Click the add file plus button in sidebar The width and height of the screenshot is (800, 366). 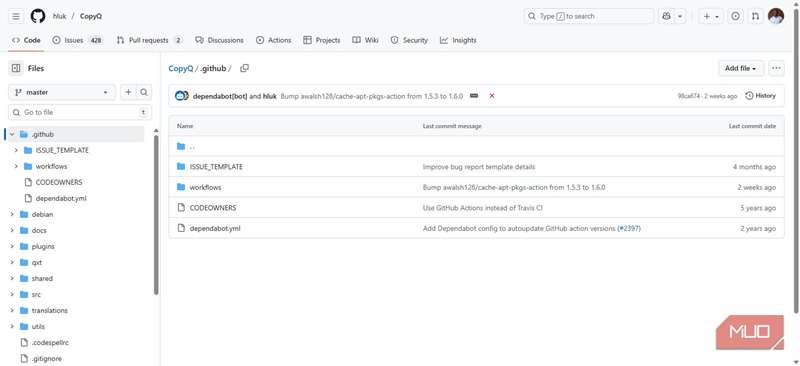point(128,92)
